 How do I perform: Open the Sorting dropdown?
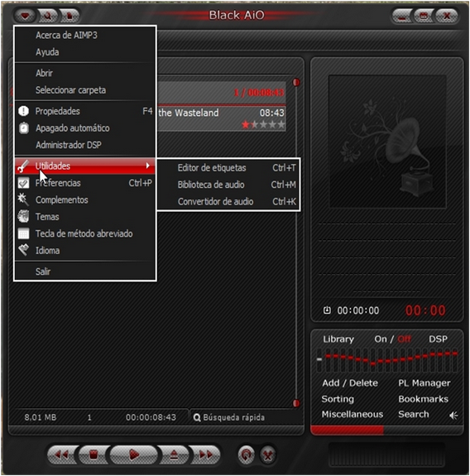pyautogui.click(x=338, y=399)
